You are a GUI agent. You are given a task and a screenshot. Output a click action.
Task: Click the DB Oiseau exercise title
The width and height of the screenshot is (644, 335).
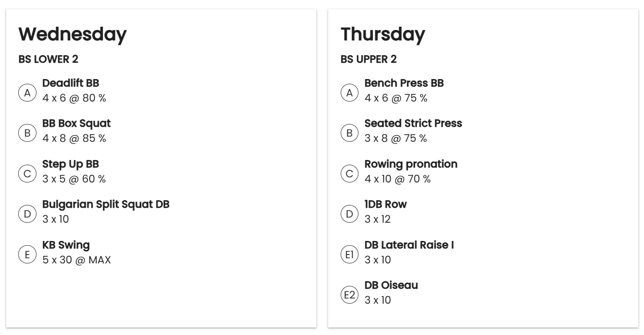coord(391,285)
